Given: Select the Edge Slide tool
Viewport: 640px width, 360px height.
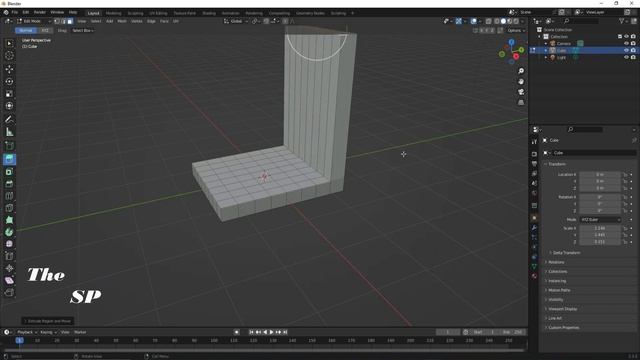Looking at the screenshot, I should coord(9,256).
